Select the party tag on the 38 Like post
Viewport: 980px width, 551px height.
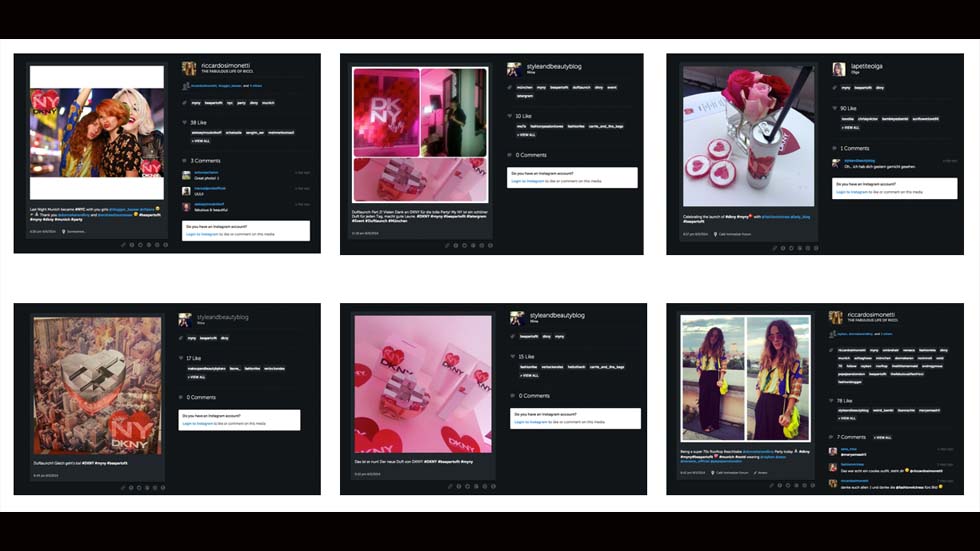pos(241,102)
